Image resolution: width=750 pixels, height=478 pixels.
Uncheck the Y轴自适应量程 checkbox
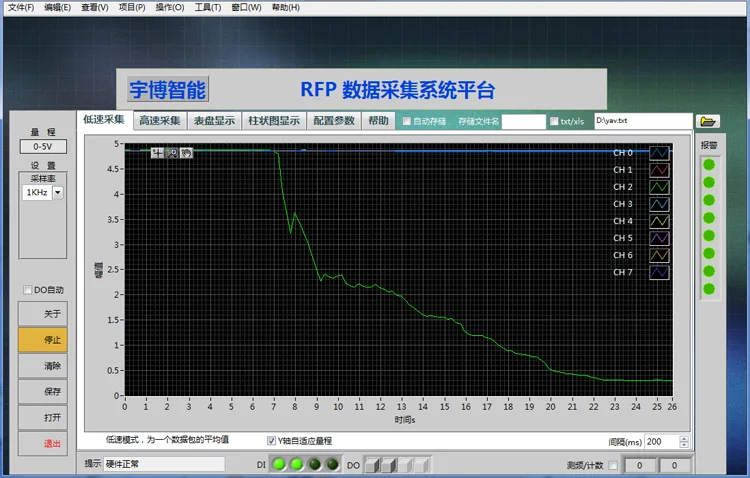point(271,441)
